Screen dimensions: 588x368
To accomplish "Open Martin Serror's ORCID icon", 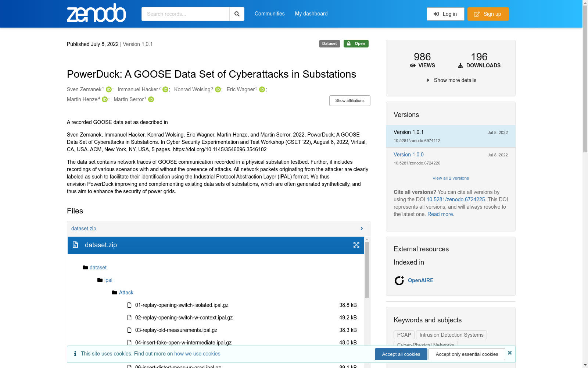I will [151, 99].
